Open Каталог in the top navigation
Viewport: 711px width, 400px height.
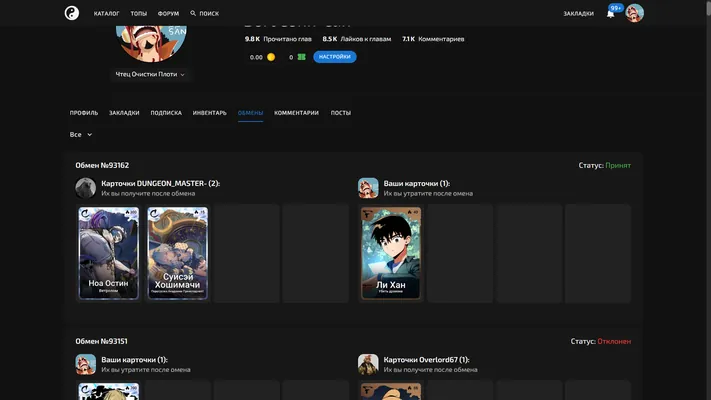tap(107, 14)
